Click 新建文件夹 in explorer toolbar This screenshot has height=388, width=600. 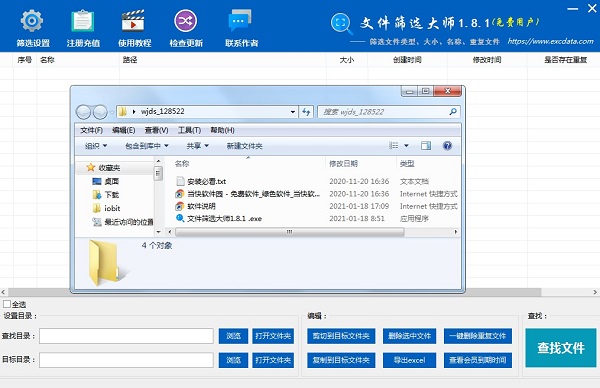coord(245,146)
